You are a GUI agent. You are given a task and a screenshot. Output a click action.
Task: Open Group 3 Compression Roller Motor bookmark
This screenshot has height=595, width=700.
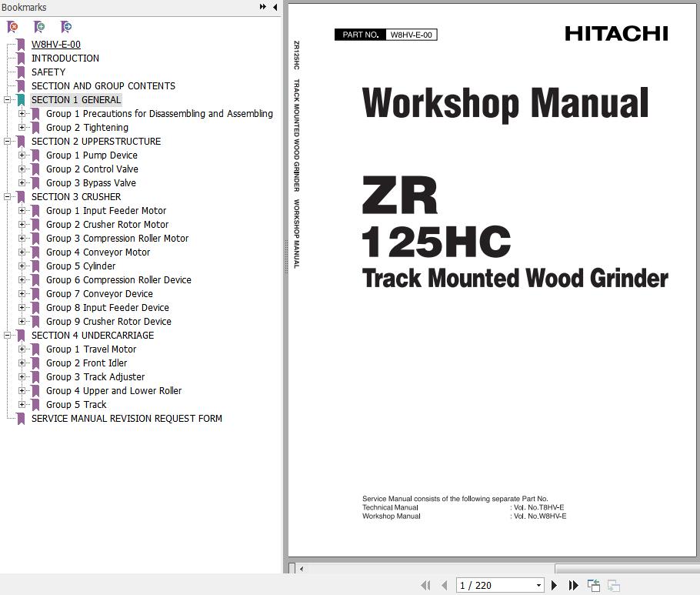tap(117, 238)
